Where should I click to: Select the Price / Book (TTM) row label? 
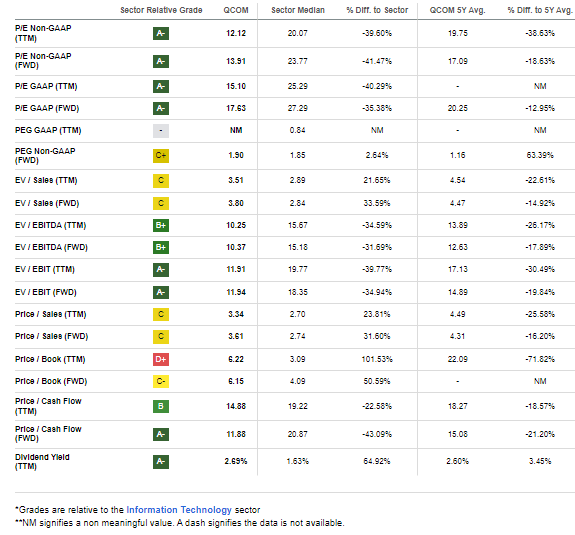pyautogui.click(x=50, y=359)
